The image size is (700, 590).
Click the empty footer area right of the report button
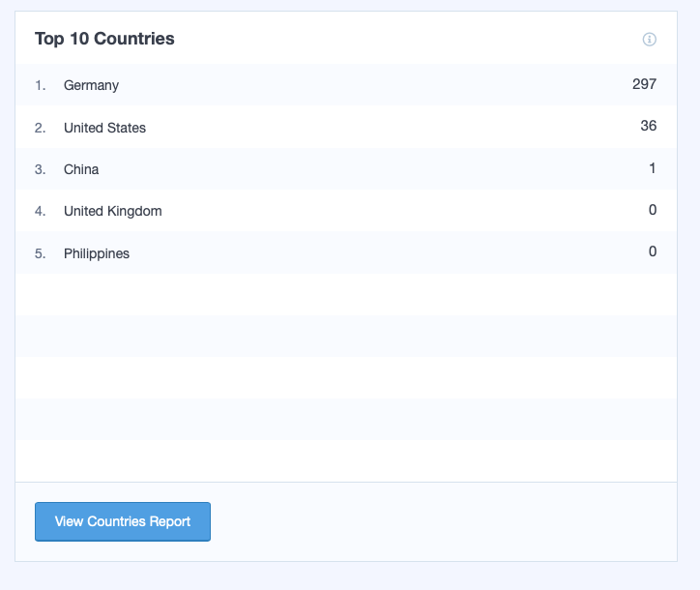445,521
